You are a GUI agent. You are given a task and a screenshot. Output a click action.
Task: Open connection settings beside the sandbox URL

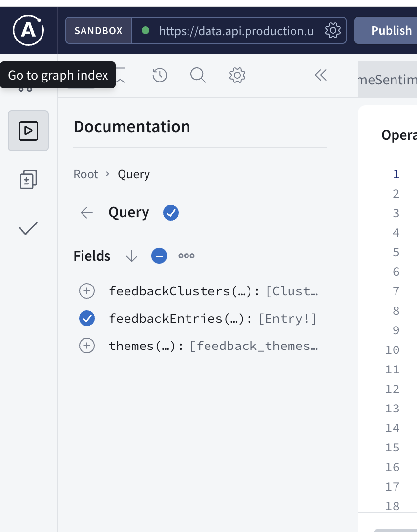(x=333, y=30)
